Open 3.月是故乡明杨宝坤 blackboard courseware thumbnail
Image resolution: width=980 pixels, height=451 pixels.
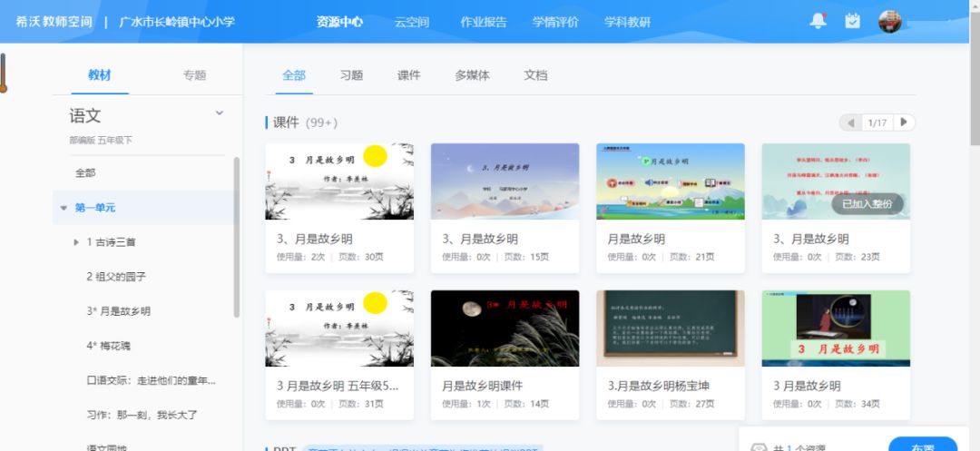[x=670, y=328]
